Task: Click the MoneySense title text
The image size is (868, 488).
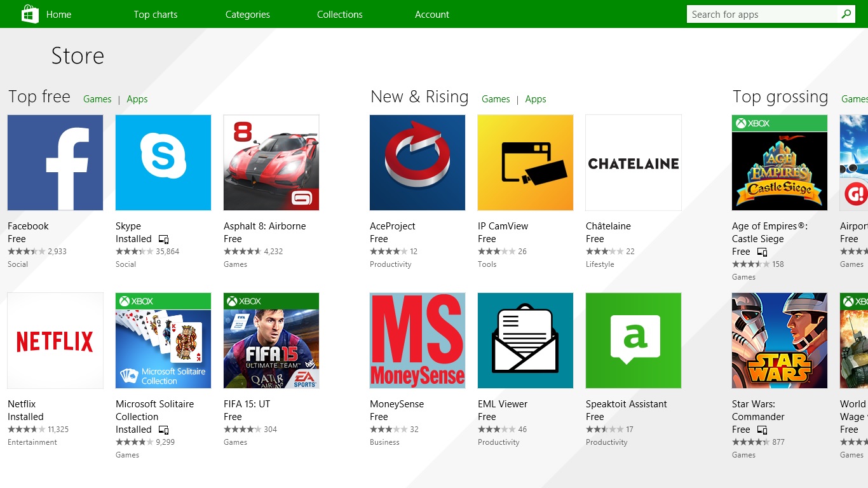Action: point(397,404)
